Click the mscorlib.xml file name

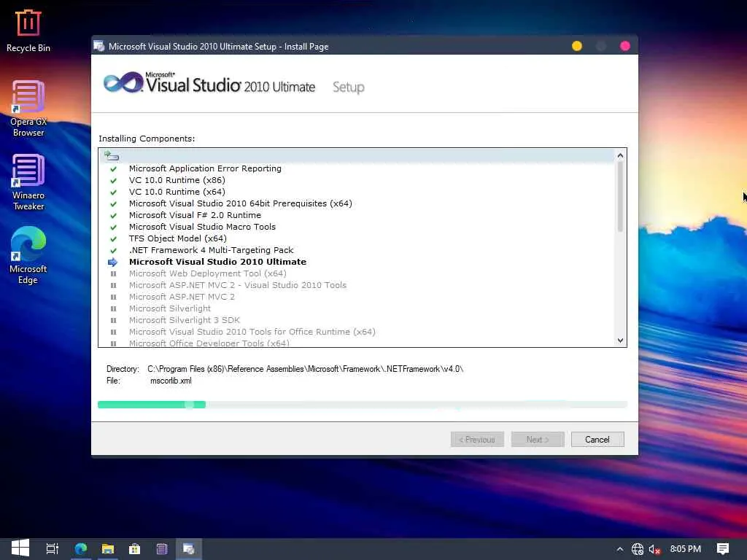(x=171, y=381)
